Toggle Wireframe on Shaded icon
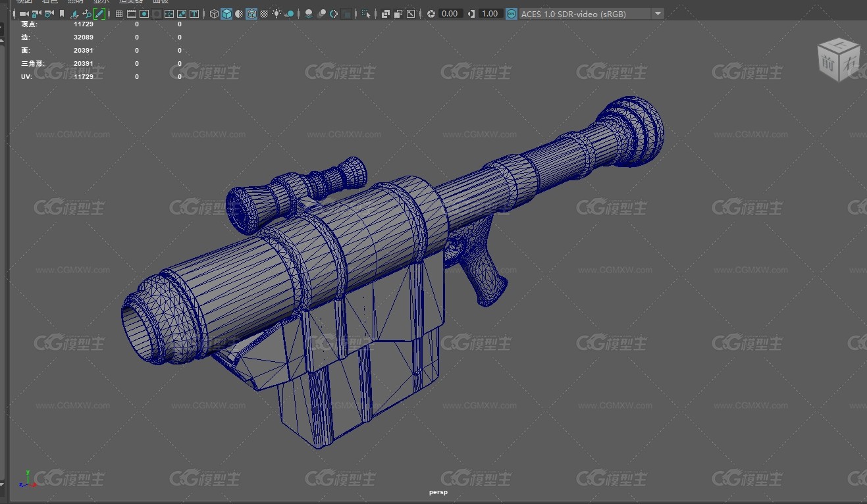867x504 pixels. click(x=251, y=14)
